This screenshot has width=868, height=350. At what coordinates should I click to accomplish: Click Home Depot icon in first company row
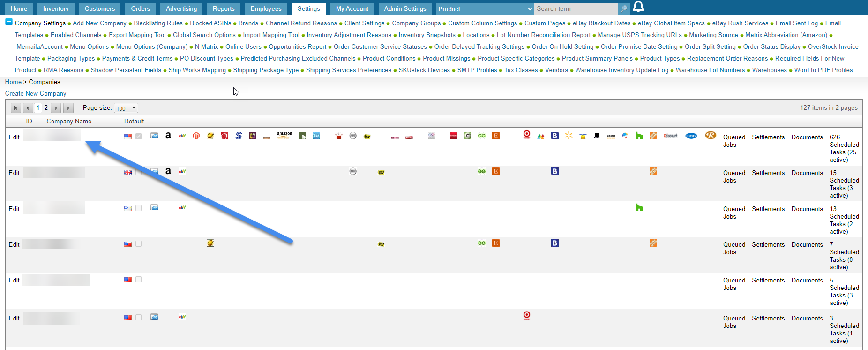[653, 136]
